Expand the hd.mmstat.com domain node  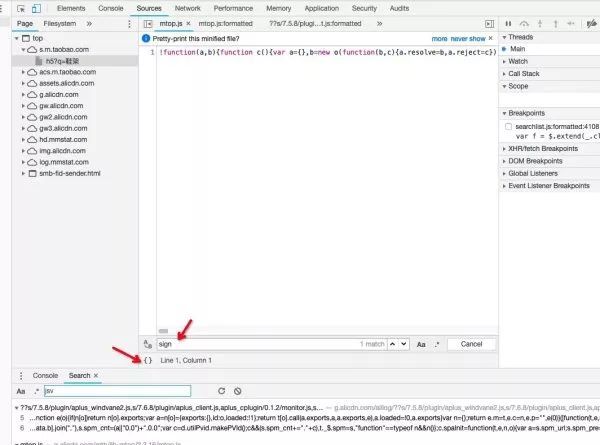pyautogui.click(x=23, y=140)
